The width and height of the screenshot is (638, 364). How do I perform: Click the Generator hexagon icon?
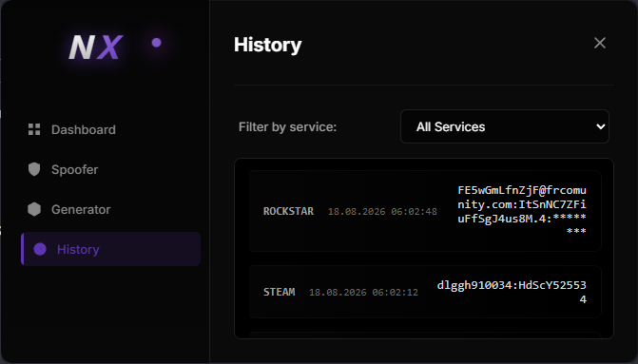tap(34, 209)
